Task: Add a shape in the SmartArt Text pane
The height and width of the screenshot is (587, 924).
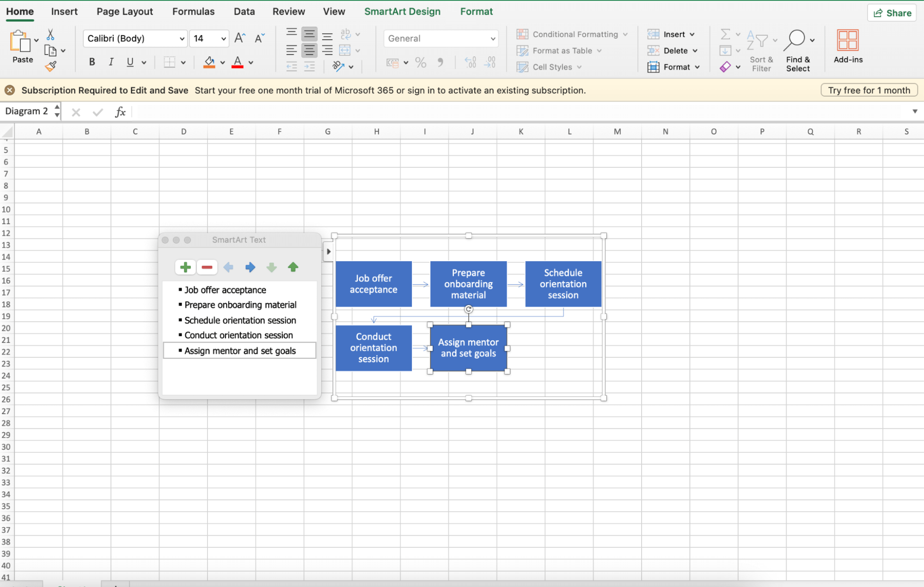Action: pyautogui.click(x=185, y=267)
